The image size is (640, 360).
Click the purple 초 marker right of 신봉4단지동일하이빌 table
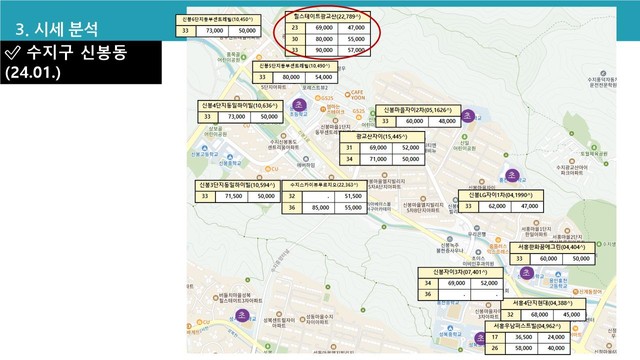tap(299, 105)
